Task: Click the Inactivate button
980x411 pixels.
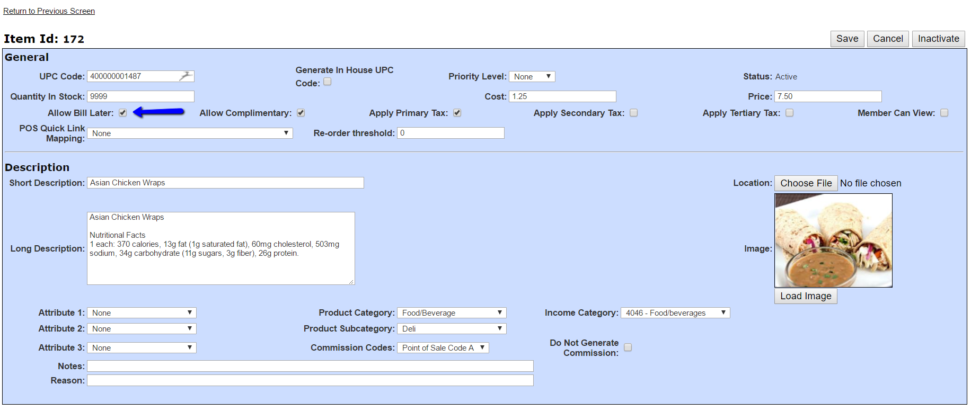Action: pyautogui.click(x=938, y=39)
